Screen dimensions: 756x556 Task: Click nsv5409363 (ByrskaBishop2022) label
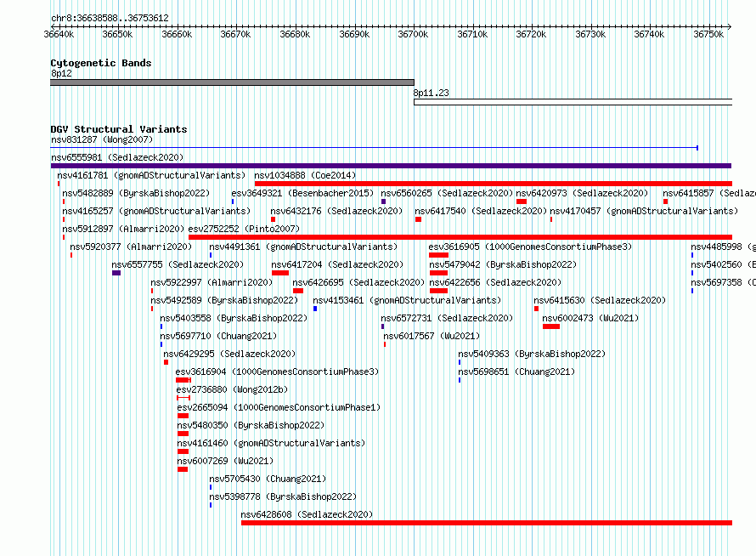click(x=532, y=354)
